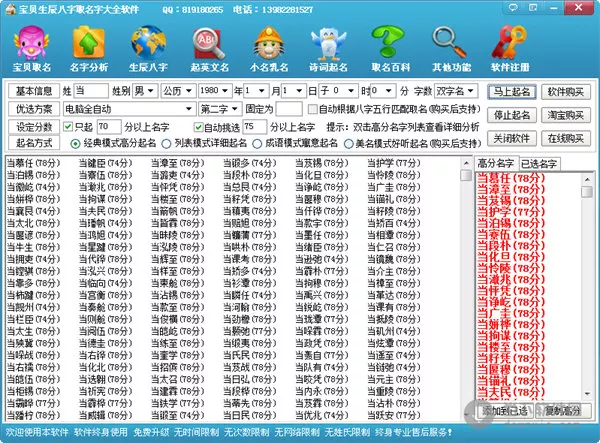
Task: Click the app house icon in title bar
Action: click(x=11, y=9)
